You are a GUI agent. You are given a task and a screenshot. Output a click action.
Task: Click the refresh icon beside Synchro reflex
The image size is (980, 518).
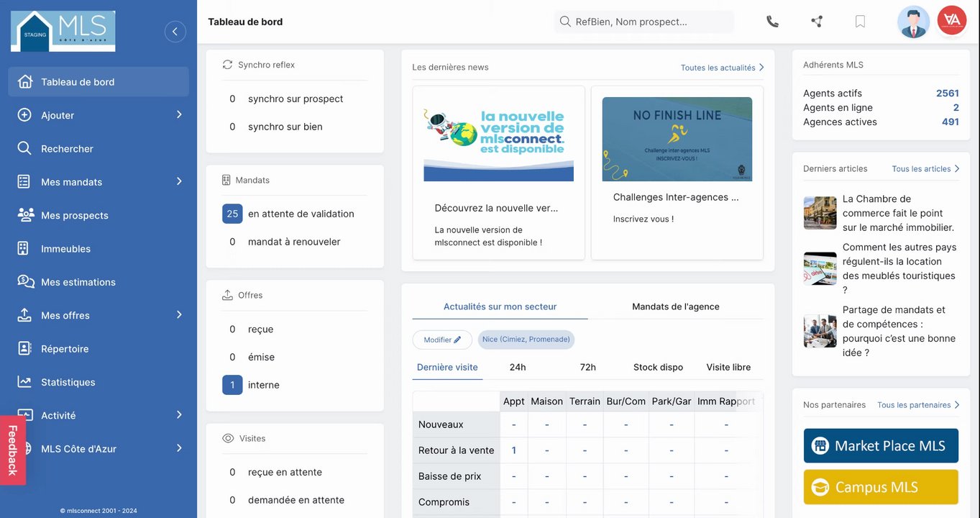coord(227,65)
